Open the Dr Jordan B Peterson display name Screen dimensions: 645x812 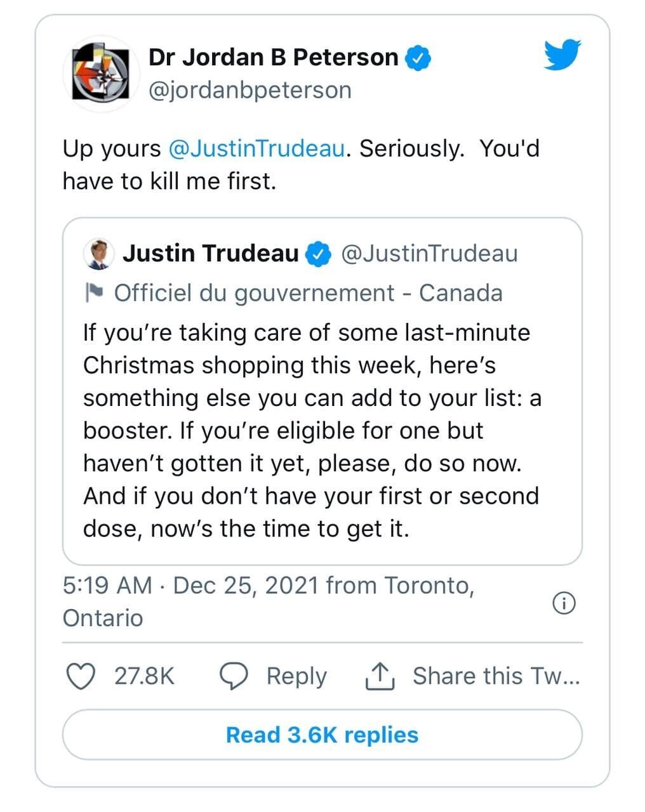click(x=273, y=57)
